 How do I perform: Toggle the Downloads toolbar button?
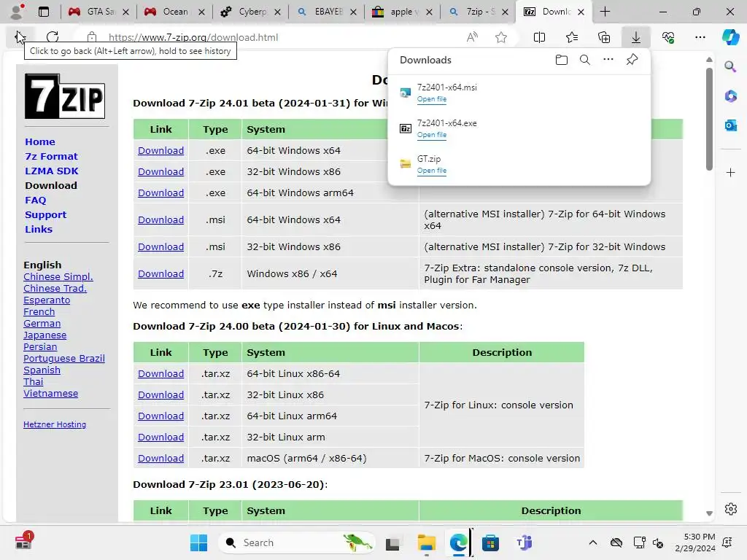(636, 37)
